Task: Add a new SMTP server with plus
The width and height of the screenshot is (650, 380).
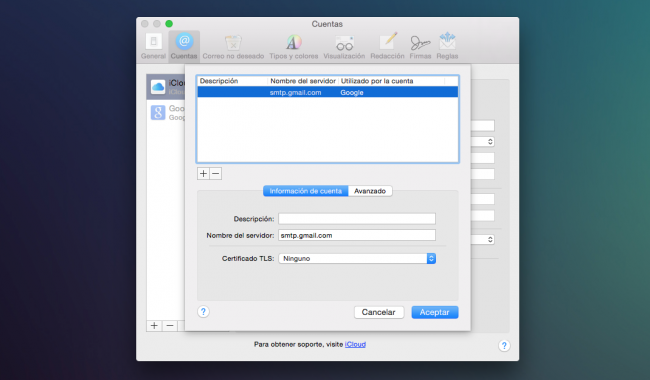Action: (203, 174)
